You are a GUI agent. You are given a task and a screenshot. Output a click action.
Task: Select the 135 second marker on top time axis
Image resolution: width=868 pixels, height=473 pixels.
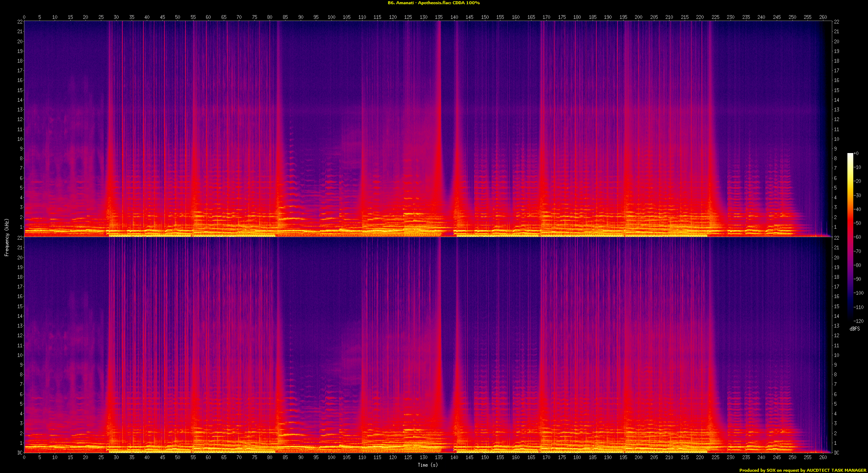click(439, 17)
